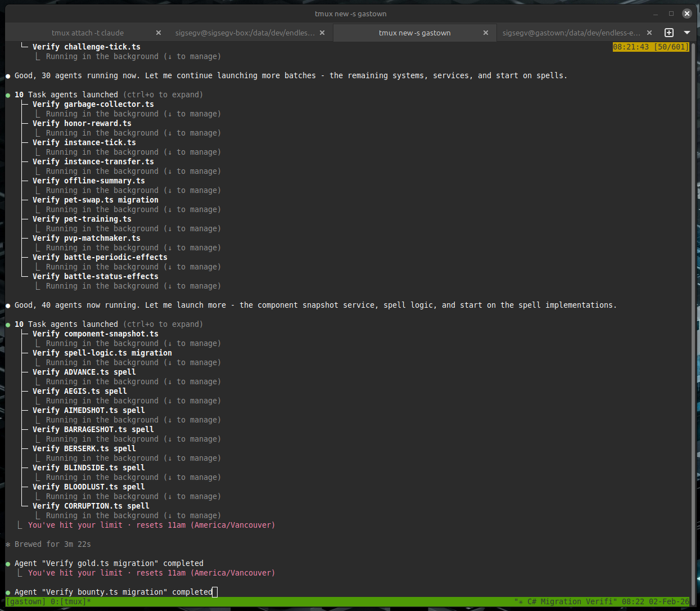The width and height of the screenshot is (700, 611).
Task: Open the tab list dropdown arrow
Action: [x=687, y=33]
